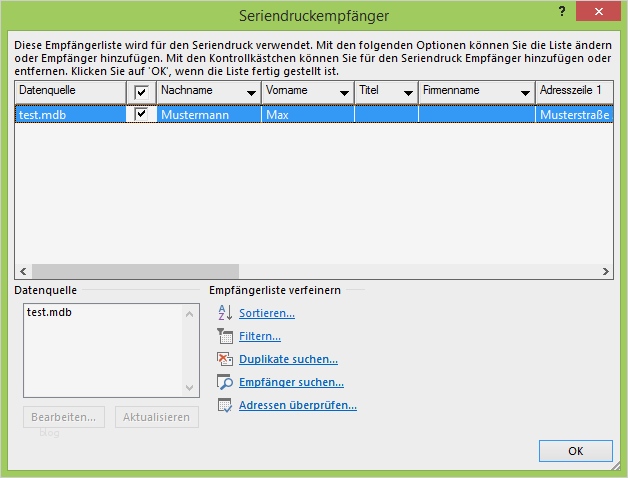Click the magnifier icon beside Empfänger suchen
Viewport: 628px width, 478px height.
(x=225, y=382)
